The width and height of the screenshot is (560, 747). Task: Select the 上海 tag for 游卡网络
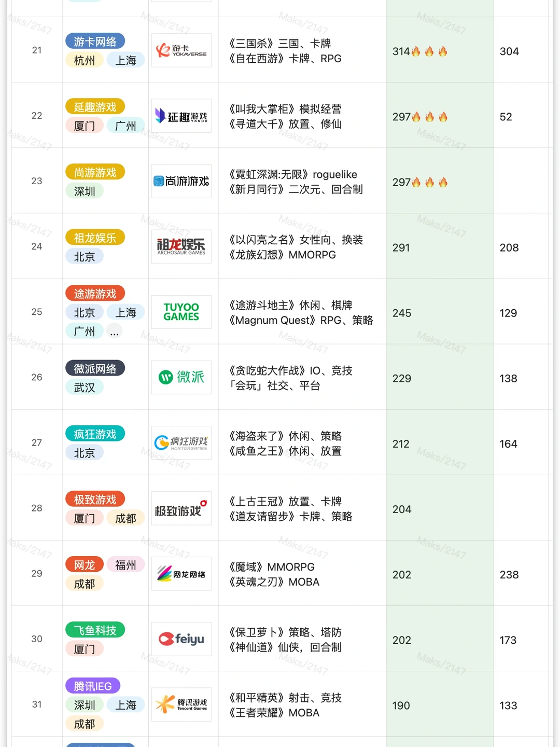click(125, 60)
